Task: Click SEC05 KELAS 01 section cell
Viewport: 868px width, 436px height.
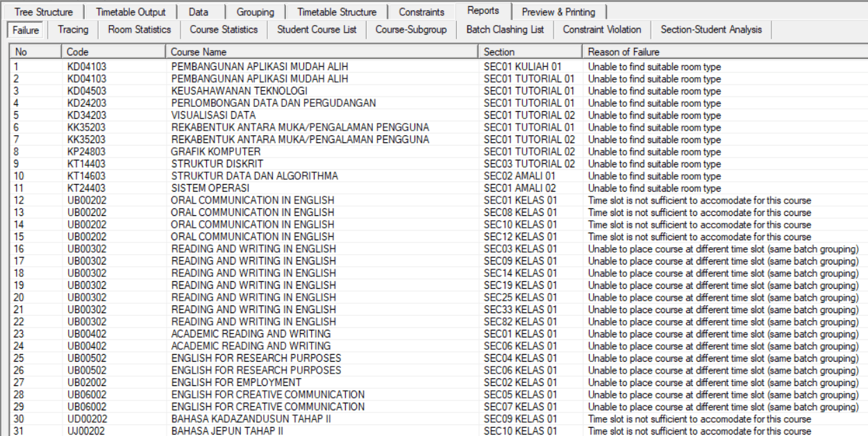Action: pyautogui.click(x=520, y=395)
